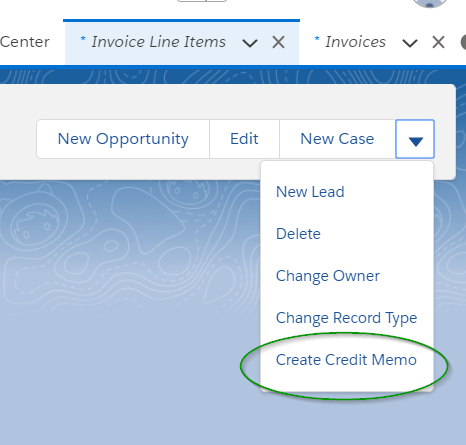Go to the Center tab

(x=25, y=42)
